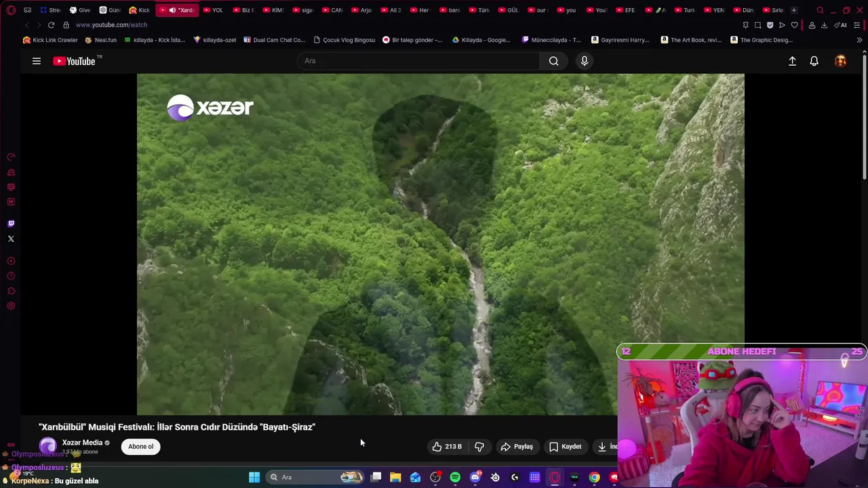The width and height of the screenshot is (868, 488).
Task: Open the Neal.fun bookmark
Action: pyautogui.click(x=101, y=40)
